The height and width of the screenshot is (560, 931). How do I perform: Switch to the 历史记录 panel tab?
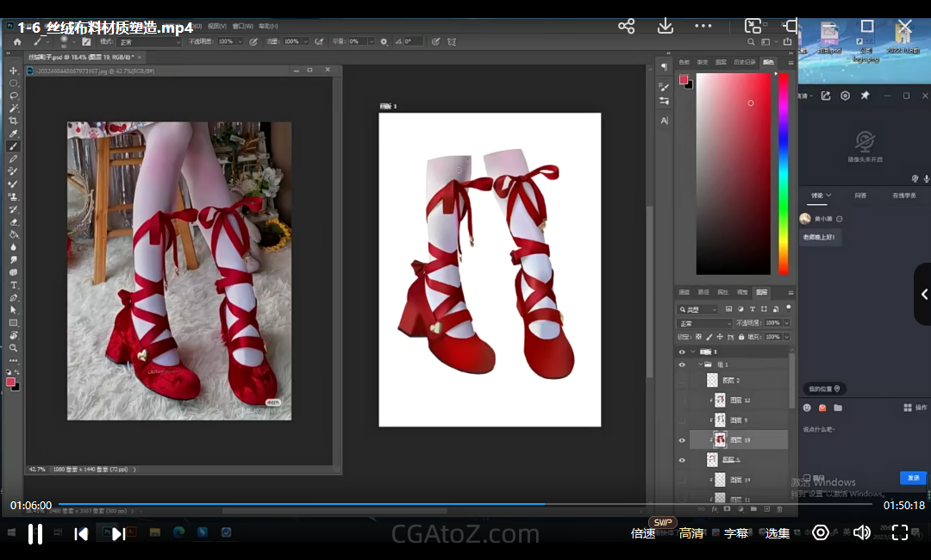pos(743,63)
